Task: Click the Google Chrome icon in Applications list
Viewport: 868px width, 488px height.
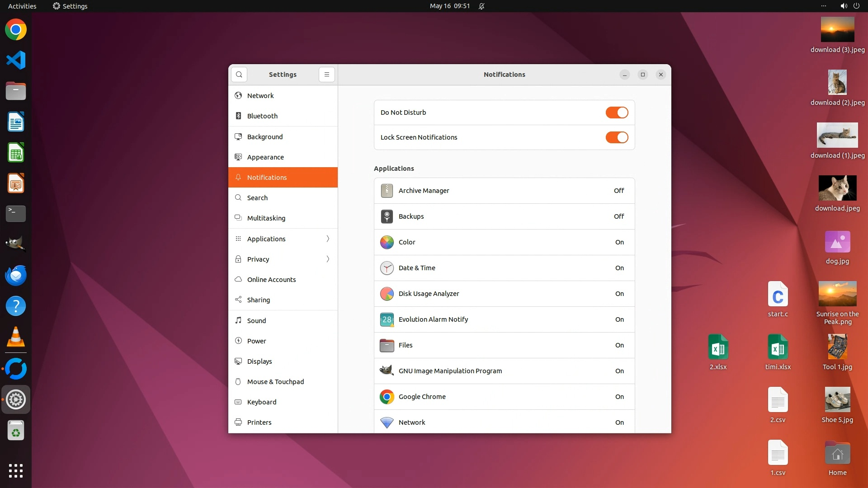Action: point(387,397)
